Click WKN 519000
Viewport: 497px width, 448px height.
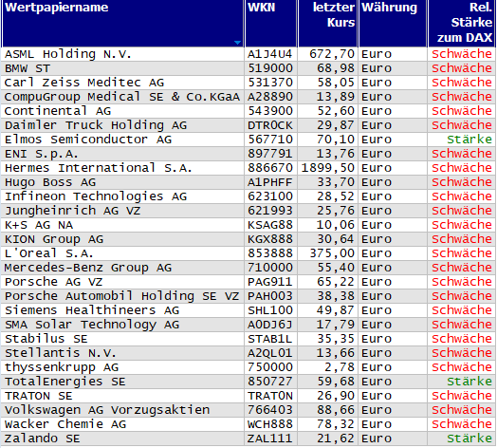(270, 68)
